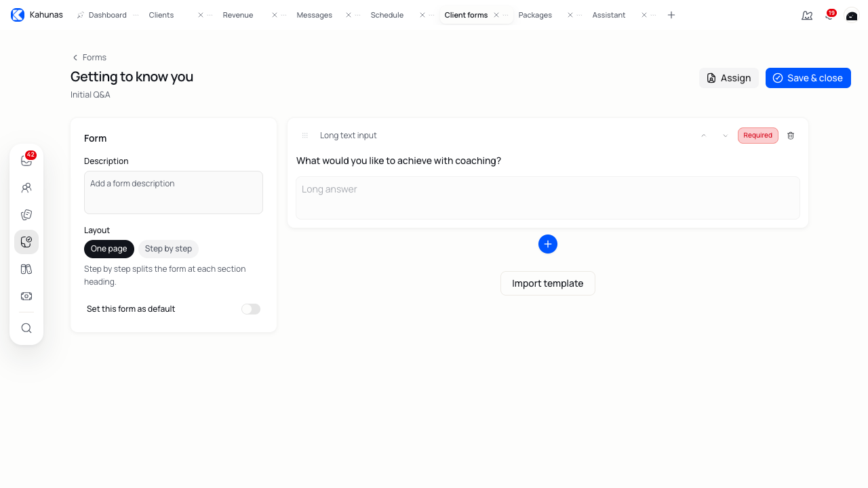Image resolution: width=868 pixels, height=488 pixels.
Task: Add a new question with blue plus
Action: point(548,244)
